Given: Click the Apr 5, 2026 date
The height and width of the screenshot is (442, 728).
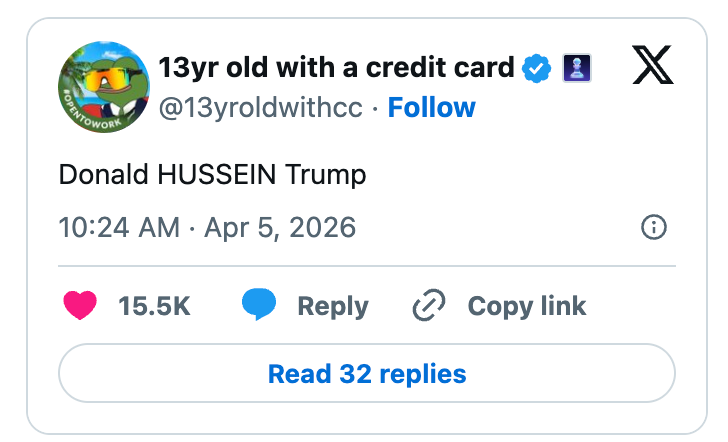Looking at the screenshot, I should click(279, 227).
